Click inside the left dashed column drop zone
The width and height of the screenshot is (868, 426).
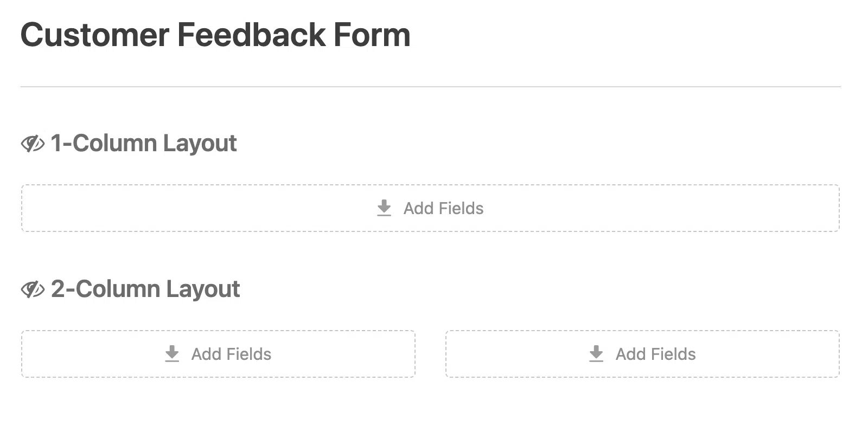[218, 354]
